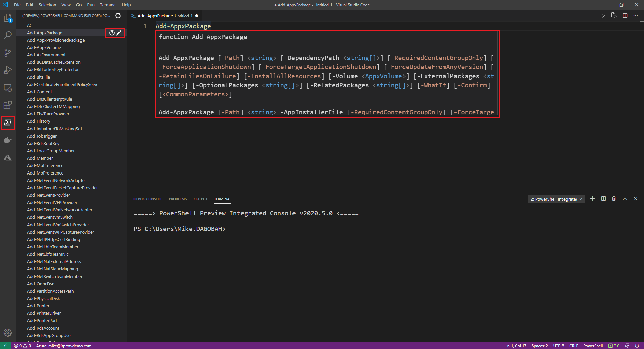Open the editor More Actions menu
The height and width of the screenshot is (349, 644).
(x=636, y=16)
